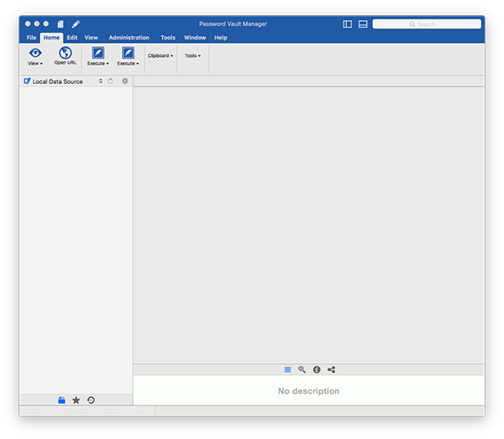Open the second Execute dropdown
Image resolution: width=504 pixels, height=439 pixels.
[x=128, y=56]
